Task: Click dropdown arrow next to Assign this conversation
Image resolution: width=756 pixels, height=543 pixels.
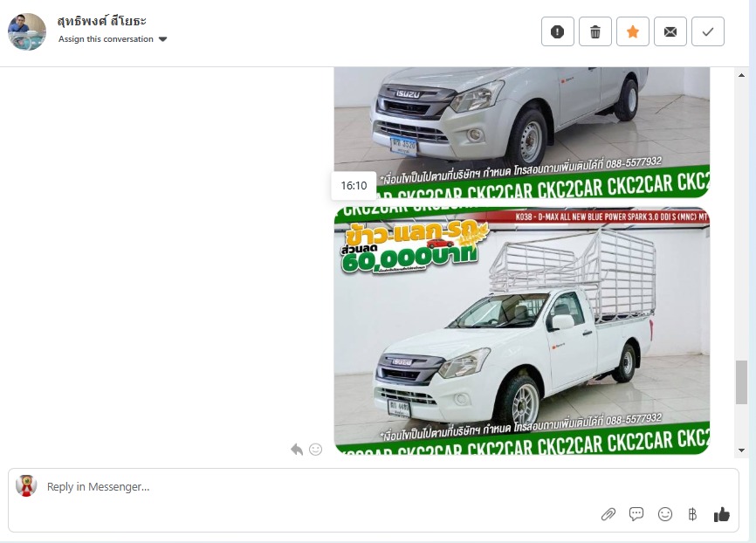Action: click(163, 39)
